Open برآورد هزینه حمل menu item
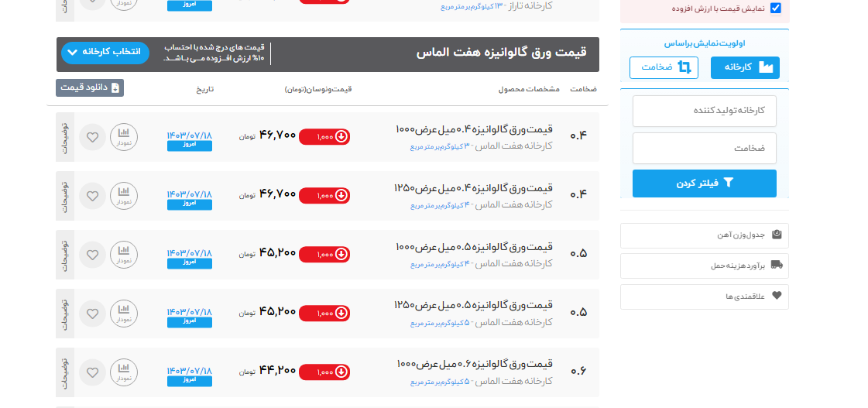The width and height of the screenshot is (868, 408). (704, 266)
